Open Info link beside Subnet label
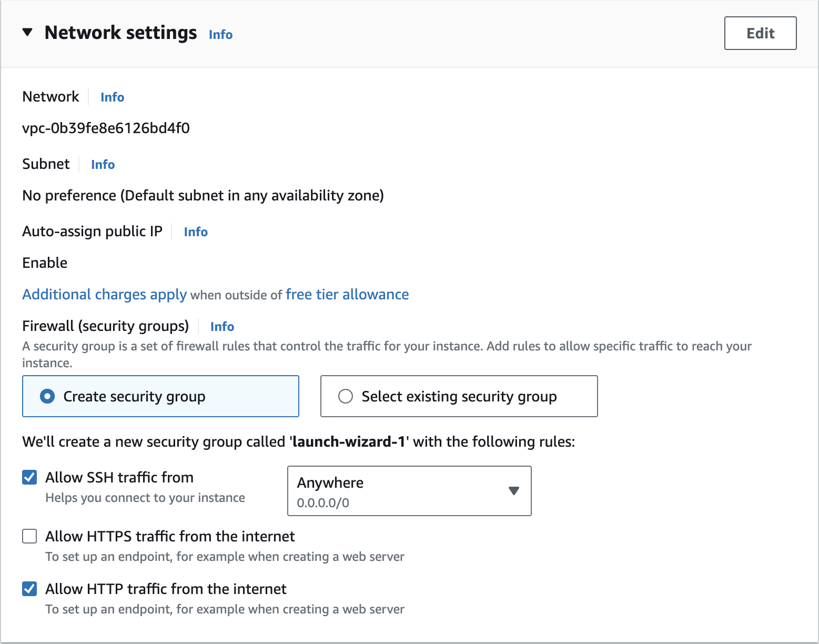The image size is (819, 644). click(103, 165)
